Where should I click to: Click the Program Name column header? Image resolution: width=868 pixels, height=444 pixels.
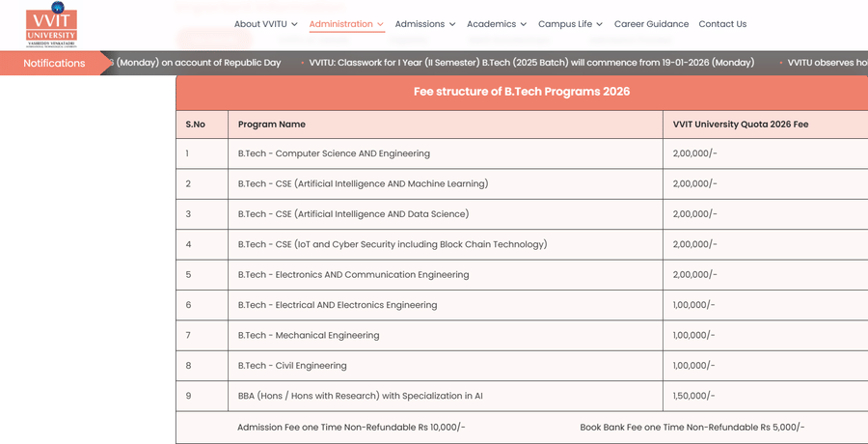click(x=272, y=125)
